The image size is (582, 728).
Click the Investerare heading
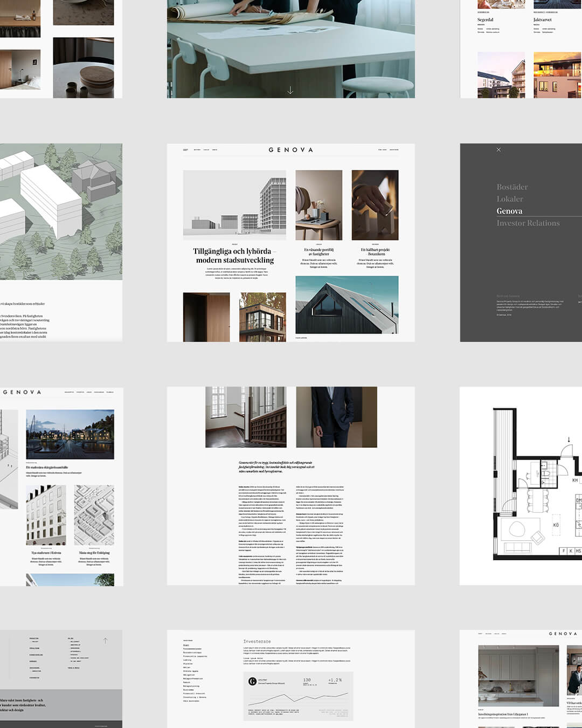[x=257, y=641]
